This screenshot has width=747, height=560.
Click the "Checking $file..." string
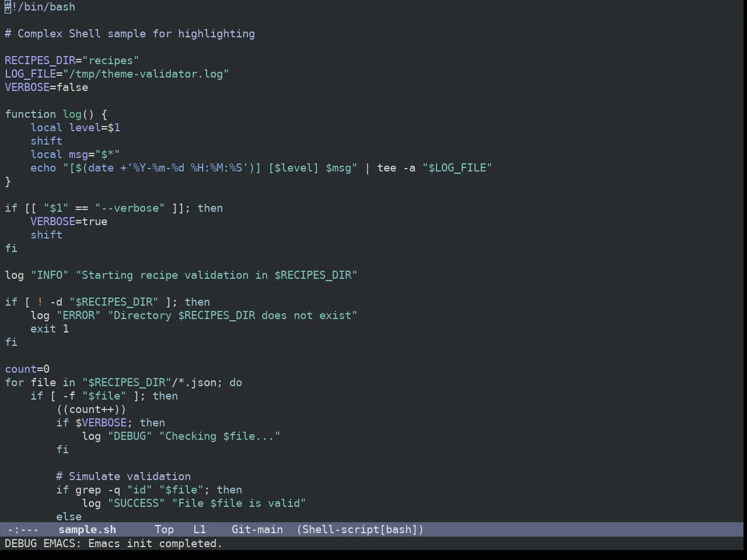tap(219, 436)
